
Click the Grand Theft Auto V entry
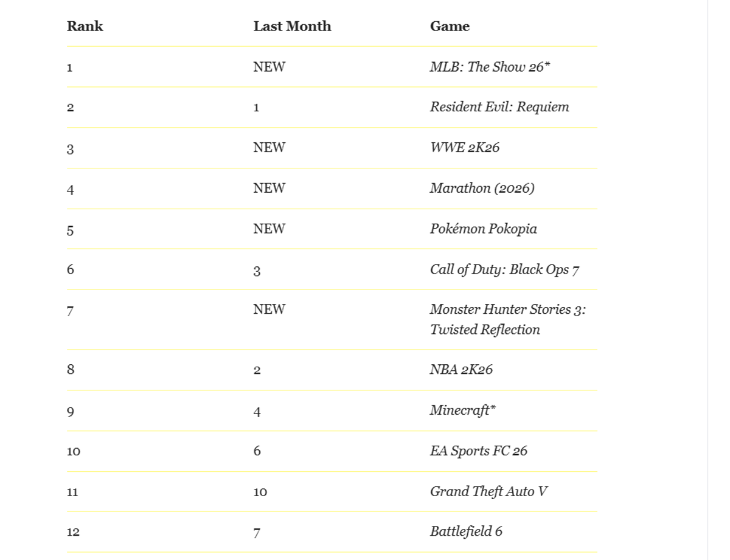(488, 491)
